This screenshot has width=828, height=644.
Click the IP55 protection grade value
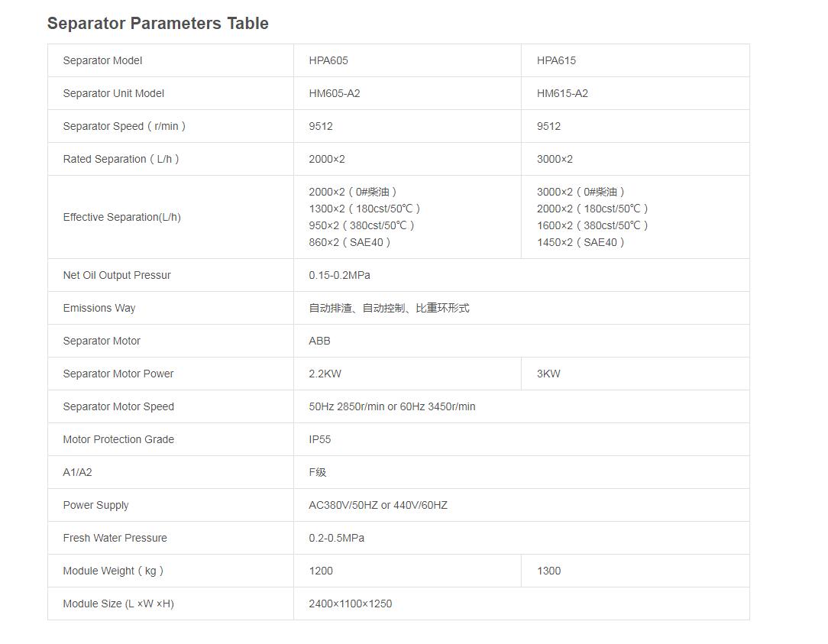pyautogui.click(x=320, y=439)
